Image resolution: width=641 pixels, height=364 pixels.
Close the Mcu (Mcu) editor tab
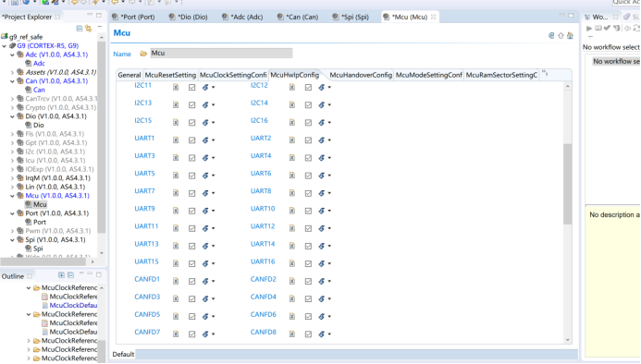pyautogui.click(x=433, y=17)
